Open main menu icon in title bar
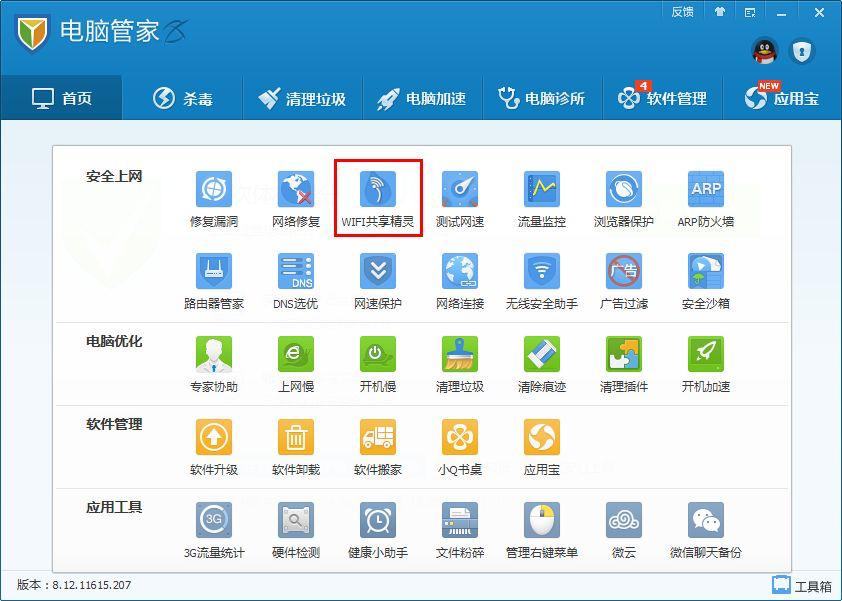The height and width of the screenshot is (601, 842). click(x=750, y=12)
